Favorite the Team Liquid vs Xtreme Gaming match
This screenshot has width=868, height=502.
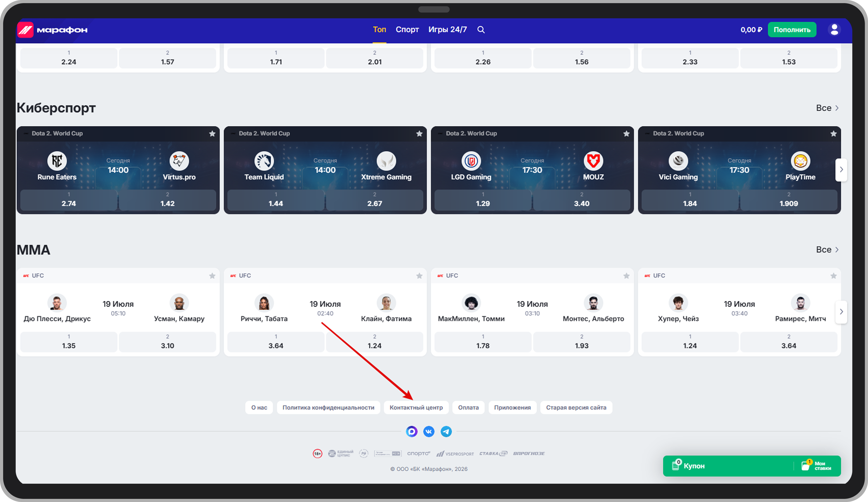point(419,134)
